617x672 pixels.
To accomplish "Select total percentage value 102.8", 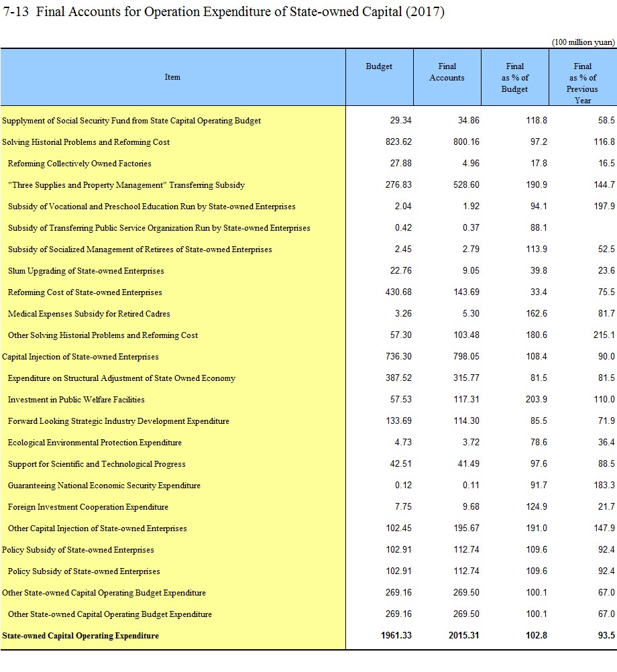I will pos(537,635).
